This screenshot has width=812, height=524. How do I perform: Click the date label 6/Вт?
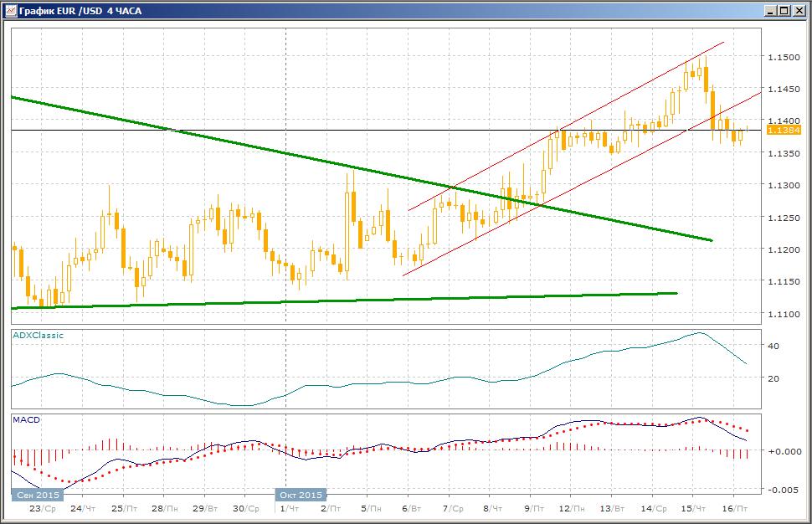pyautogui.click(x=412, y=508)
